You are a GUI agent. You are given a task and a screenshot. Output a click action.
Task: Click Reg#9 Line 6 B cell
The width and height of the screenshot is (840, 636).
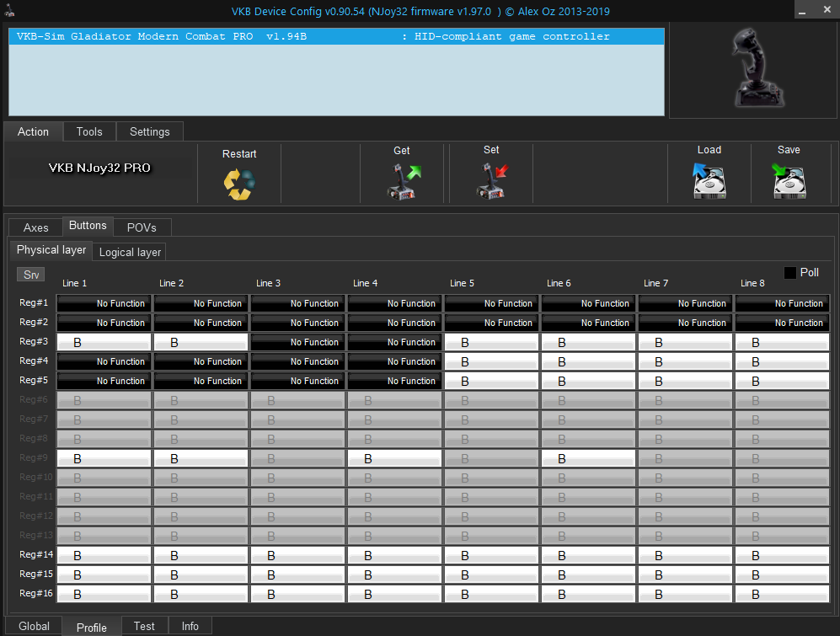click(588, 458)
